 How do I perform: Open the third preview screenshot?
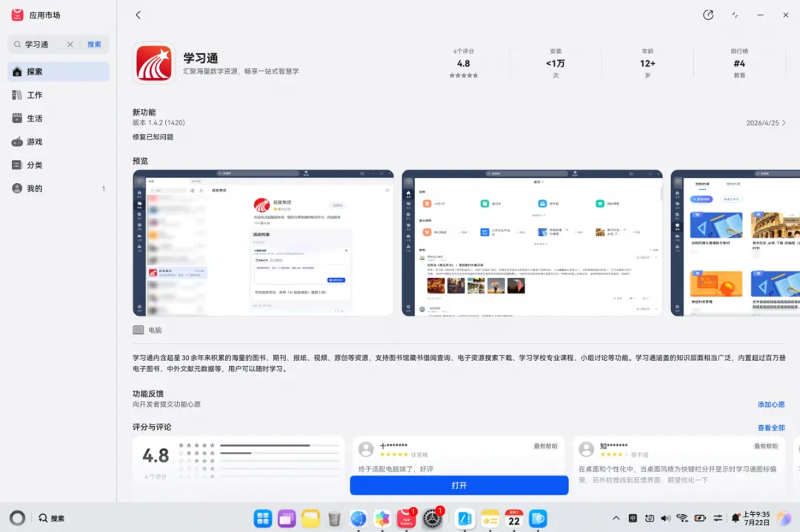pyautogui.click(x=736, y=243)
